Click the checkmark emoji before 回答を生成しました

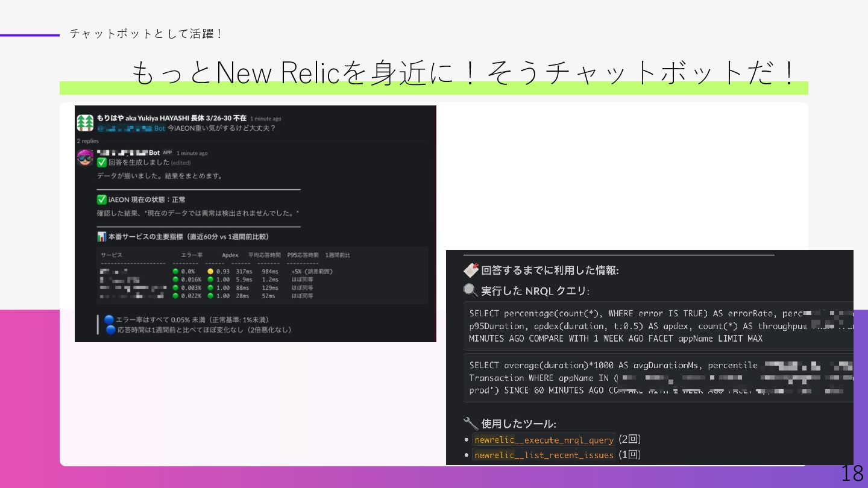tap(102, 163)
